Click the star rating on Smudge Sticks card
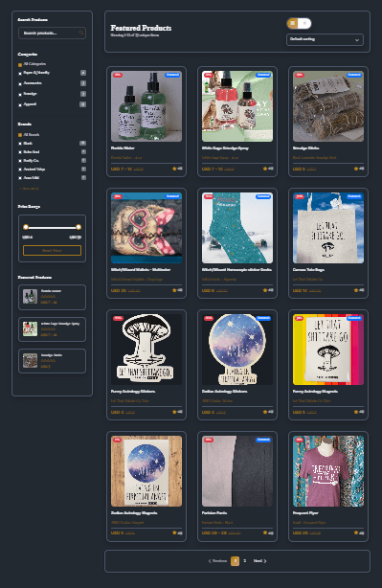Screen dimensions: 382x588 (x=359, y=169)
